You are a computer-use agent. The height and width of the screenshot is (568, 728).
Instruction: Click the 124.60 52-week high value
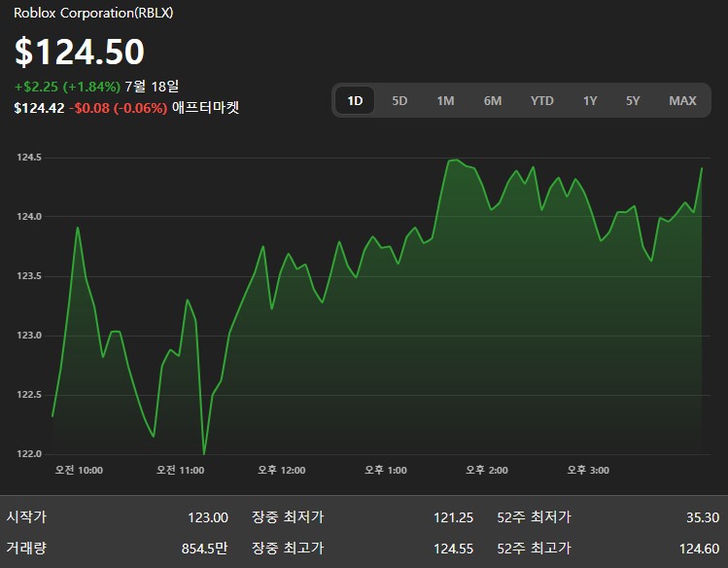[x=699, y=549]
